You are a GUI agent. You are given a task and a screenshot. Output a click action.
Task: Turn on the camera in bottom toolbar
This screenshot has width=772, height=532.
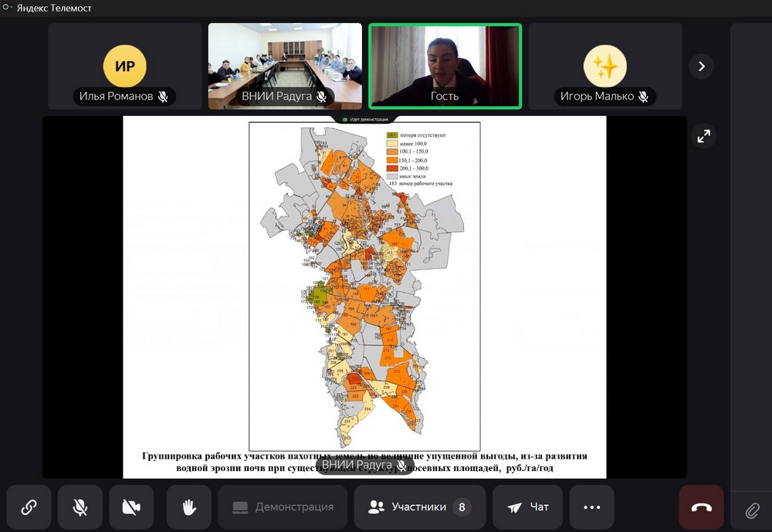coord(131,507)
